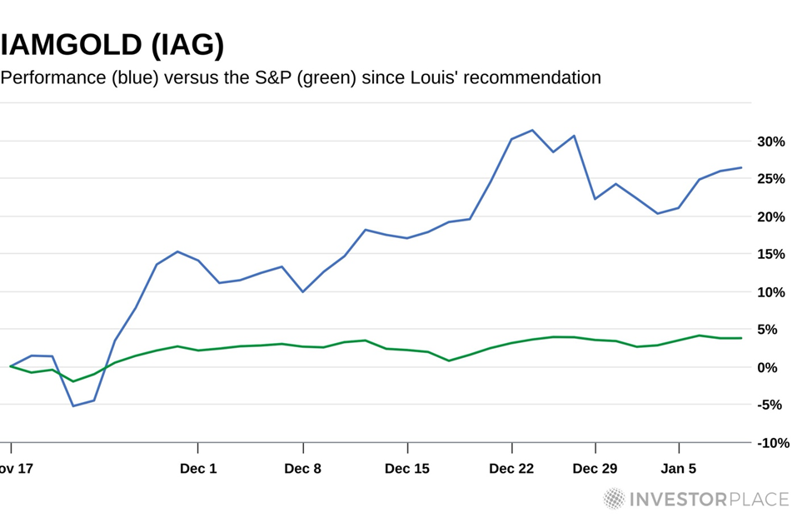Select the Dec 8 date label
This screenshot has height=522, width=812.
302,469
